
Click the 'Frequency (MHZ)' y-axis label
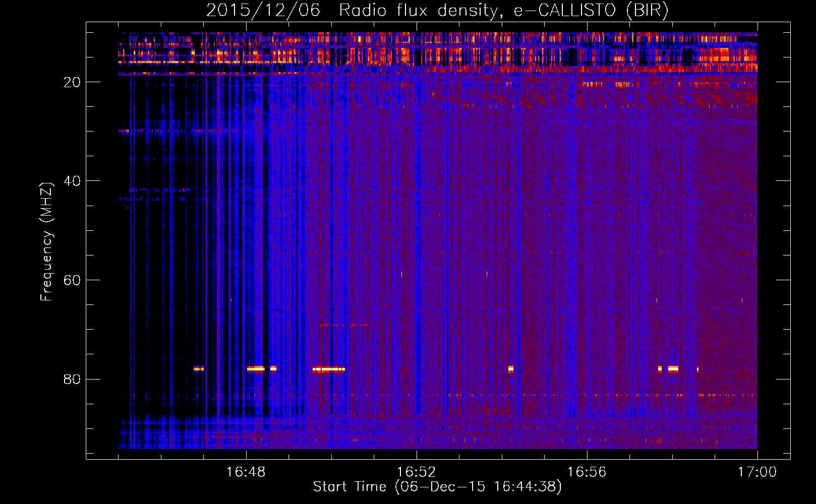click(x=46, y=242)
